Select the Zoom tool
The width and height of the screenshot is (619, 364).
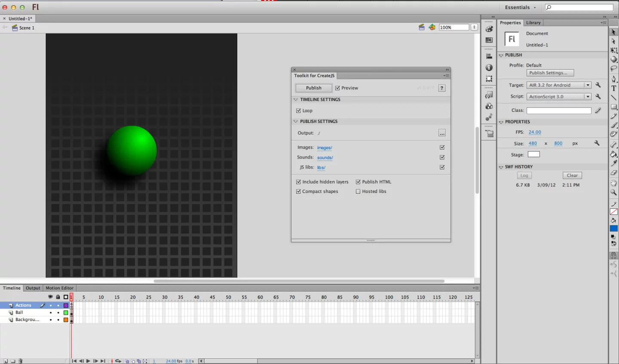click(x=614, y=193)
